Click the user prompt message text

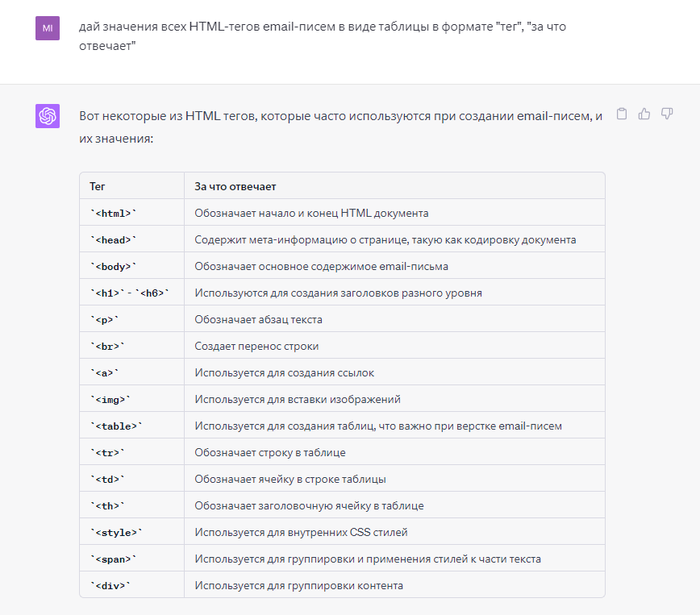(x=323, y=35)
